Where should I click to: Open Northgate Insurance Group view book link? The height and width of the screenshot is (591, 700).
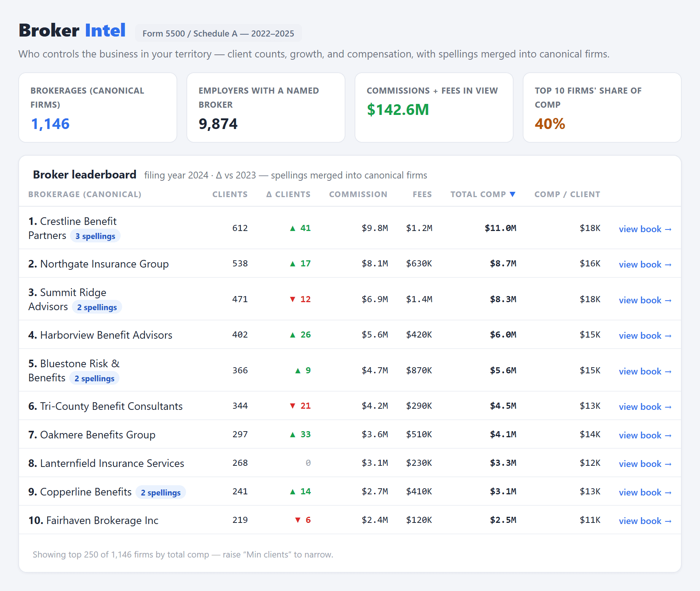645,264
